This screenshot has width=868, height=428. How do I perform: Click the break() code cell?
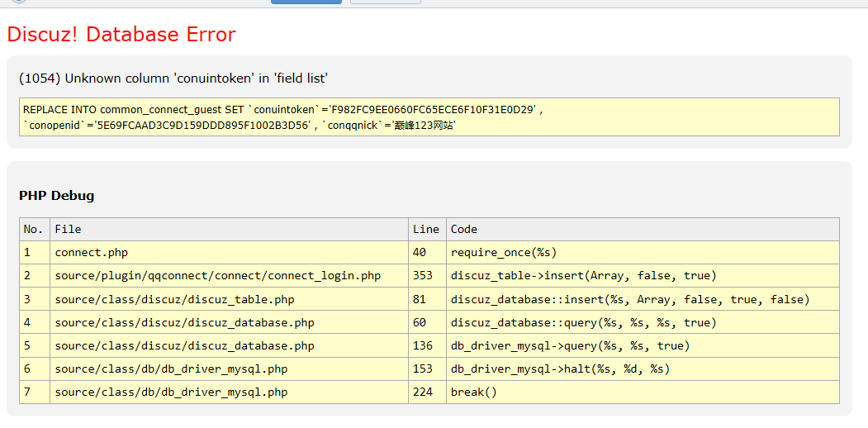pyautogui.click(x=474, y=392)
